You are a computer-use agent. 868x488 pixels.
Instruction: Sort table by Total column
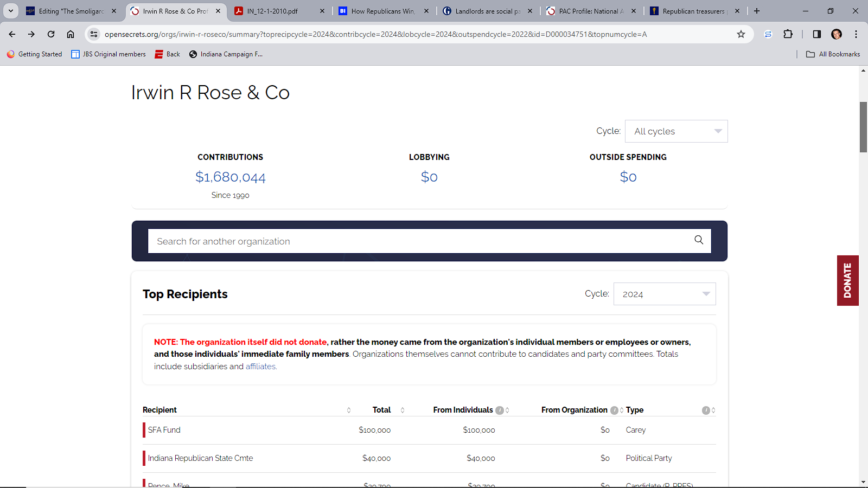(x=403, y=410)
